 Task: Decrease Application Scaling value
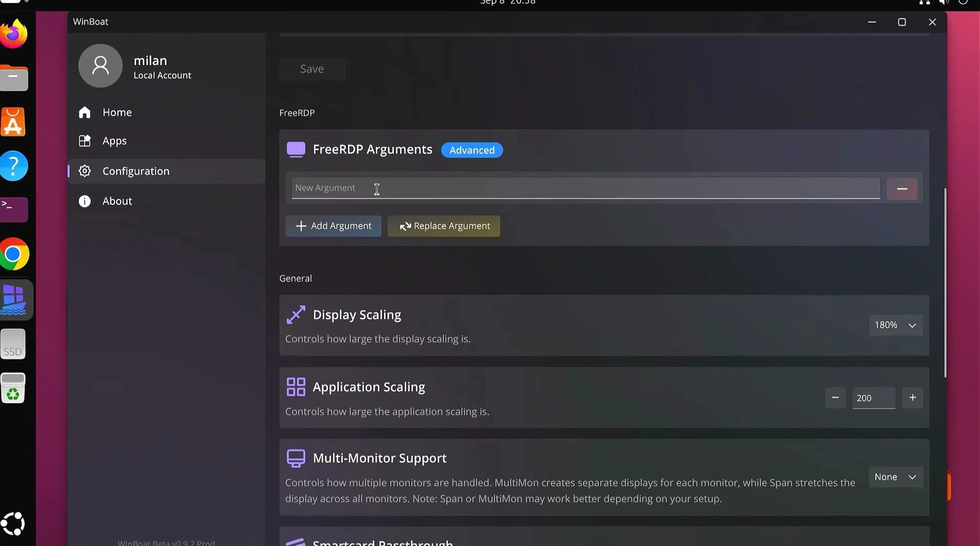coord(835,398)
